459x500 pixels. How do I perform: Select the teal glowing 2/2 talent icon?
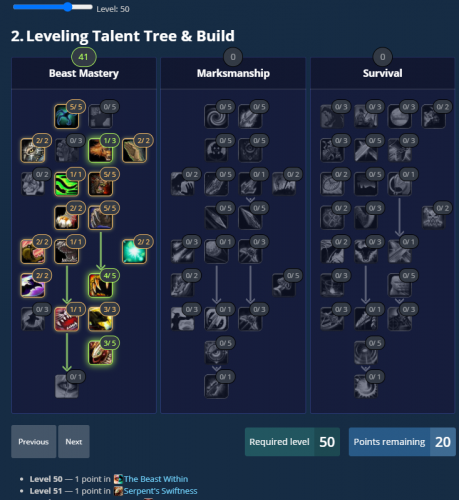[134, 252]
